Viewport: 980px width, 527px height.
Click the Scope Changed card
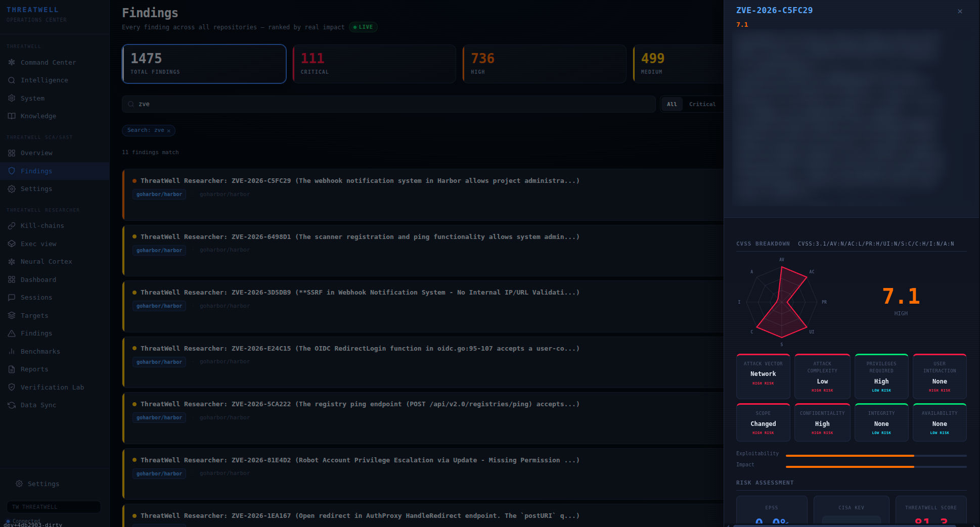pyautogui.click(x=763, y=422)
